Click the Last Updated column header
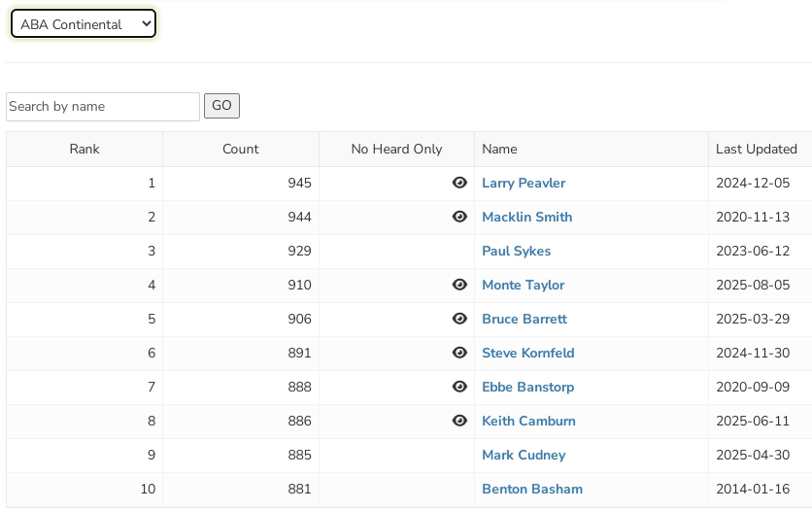812x510 pixels. pos(756,149)
